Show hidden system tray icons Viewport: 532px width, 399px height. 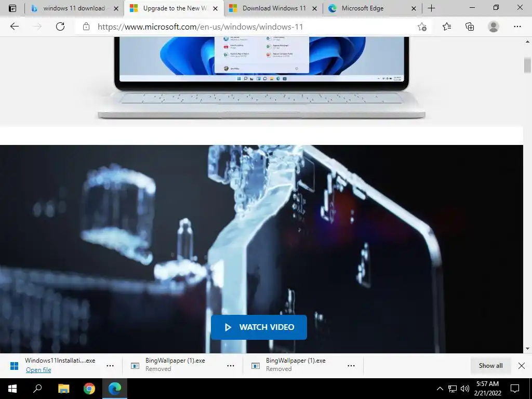click(440, 389)
